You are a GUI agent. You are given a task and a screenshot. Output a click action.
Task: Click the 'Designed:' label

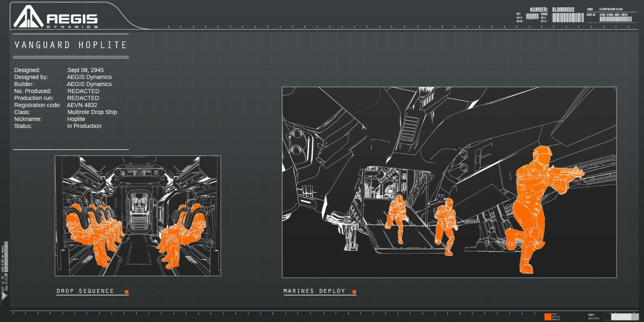27,70
